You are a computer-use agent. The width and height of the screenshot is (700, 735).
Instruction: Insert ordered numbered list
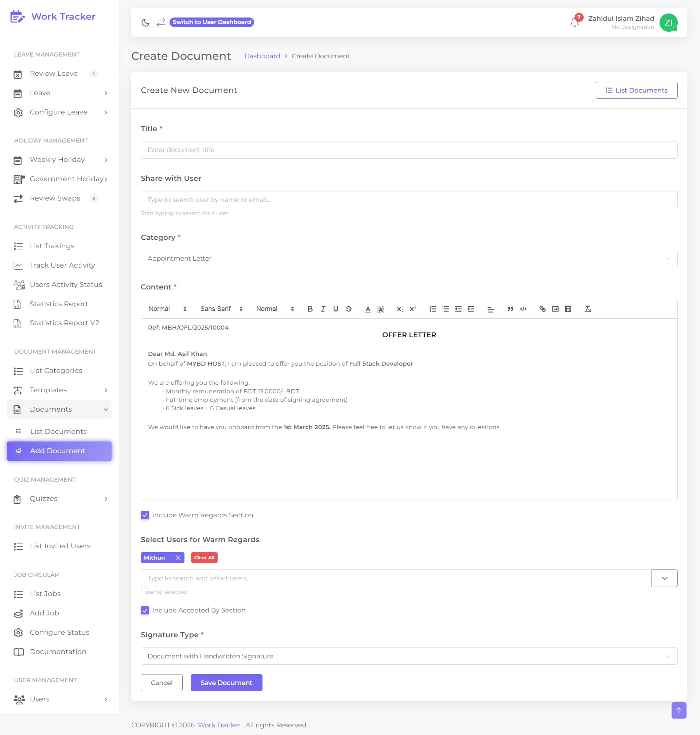(432, 309)
